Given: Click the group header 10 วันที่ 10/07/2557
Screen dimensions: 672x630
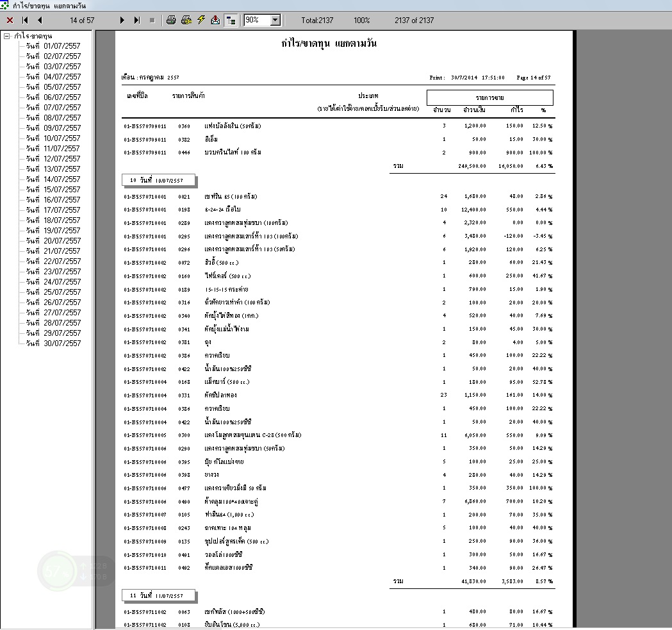Looking at the screenshot, I should [x=159, y=180].
